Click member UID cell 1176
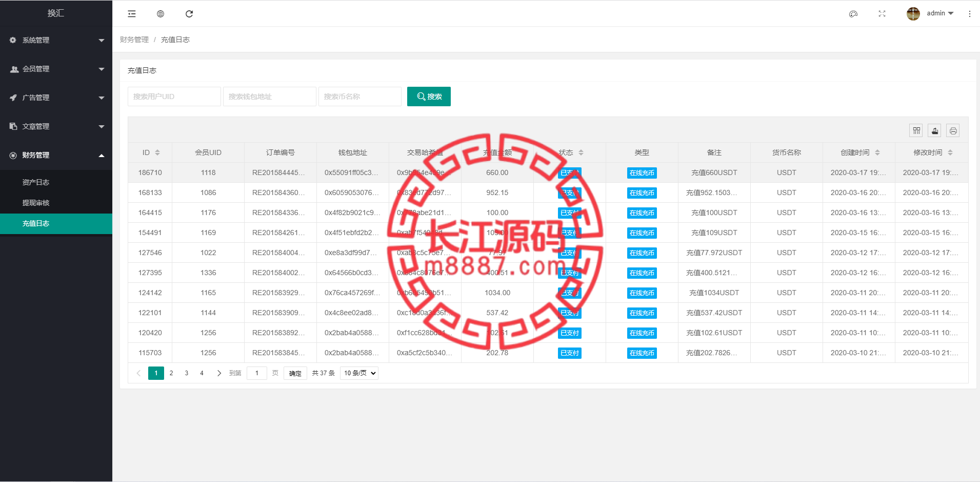 (208, 213)
